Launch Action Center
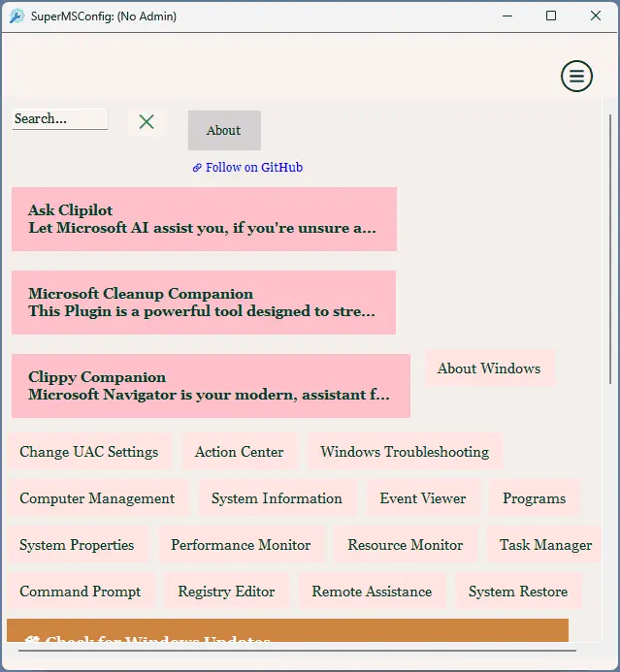620x672 pixels. point(240,452)
